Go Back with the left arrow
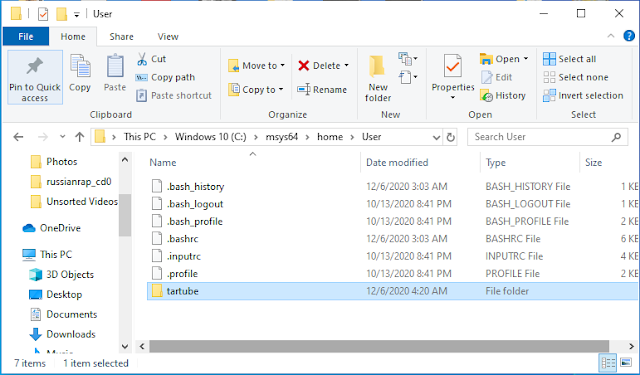This screenshot has height=375, width=640. 18,137
